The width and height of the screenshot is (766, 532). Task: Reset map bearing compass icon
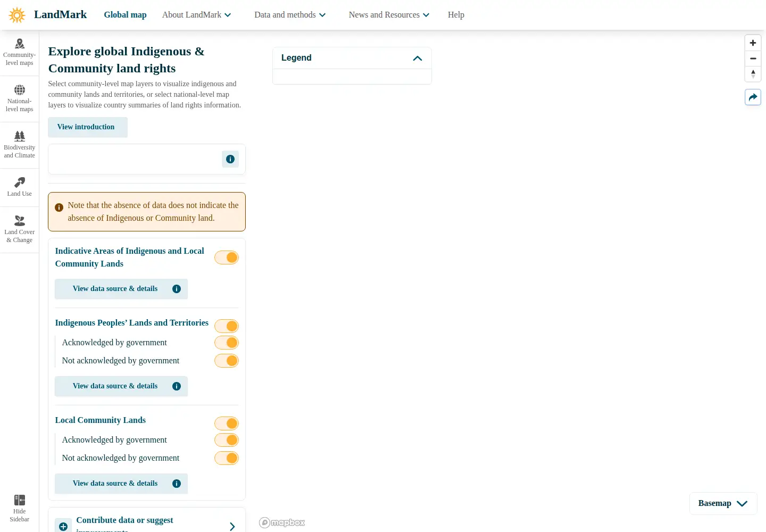tap(753, 74)
